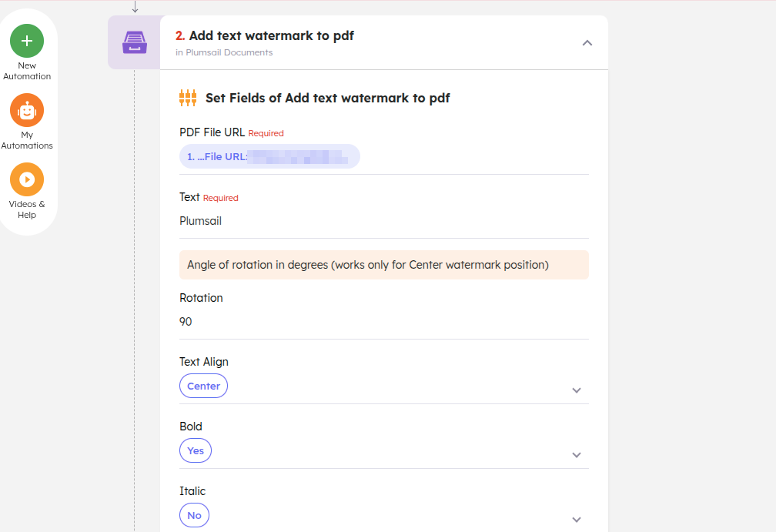
Task: Open the Italic dropdown arrow
Action: tap(577, 520)
